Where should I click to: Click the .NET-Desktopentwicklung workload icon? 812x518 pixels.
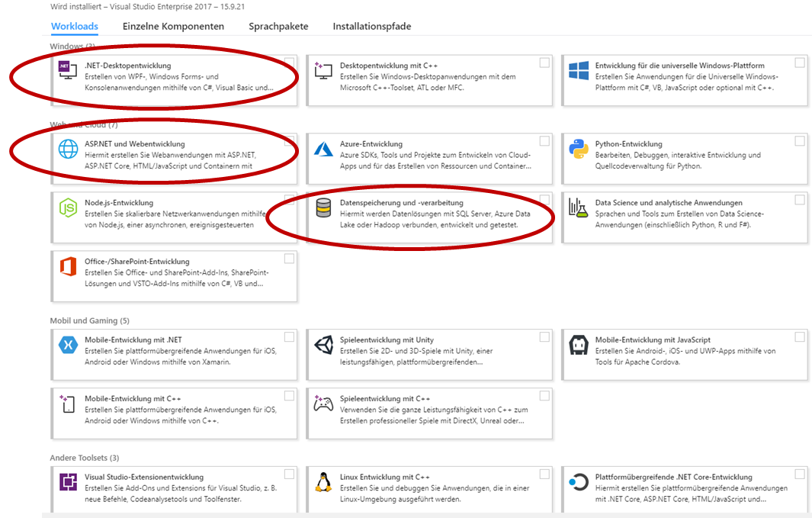(x=68, y=70)
